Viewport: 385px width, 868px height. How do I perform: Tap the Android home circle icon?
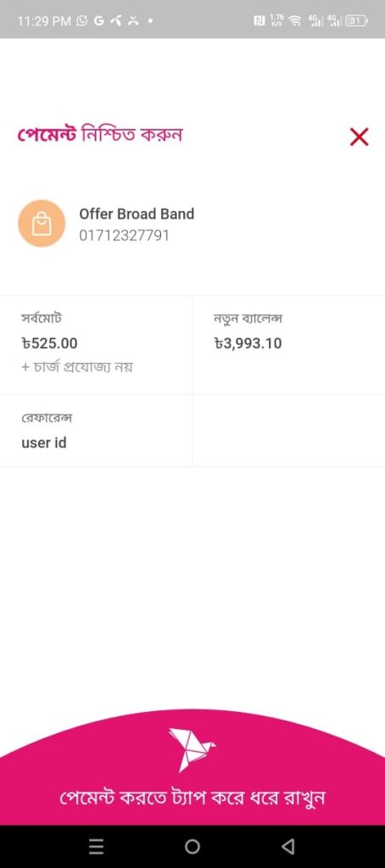click(192, 847)
